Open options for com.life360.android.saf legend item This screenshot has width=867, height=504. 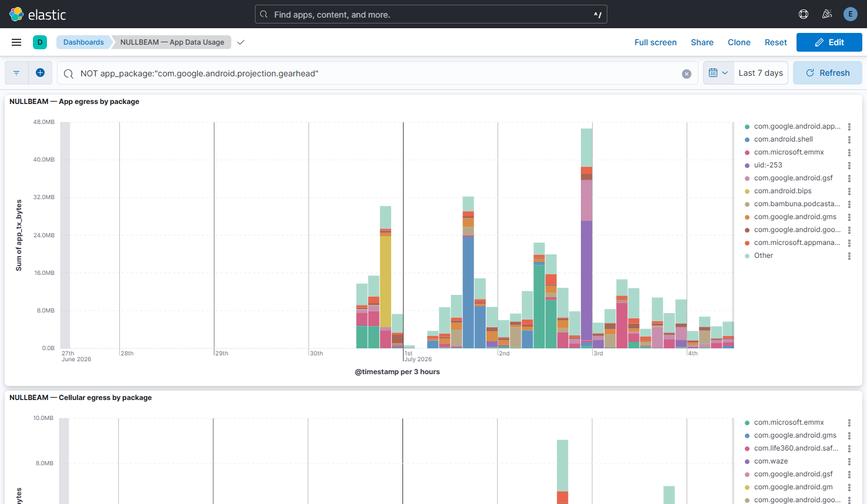pos(849,448)
